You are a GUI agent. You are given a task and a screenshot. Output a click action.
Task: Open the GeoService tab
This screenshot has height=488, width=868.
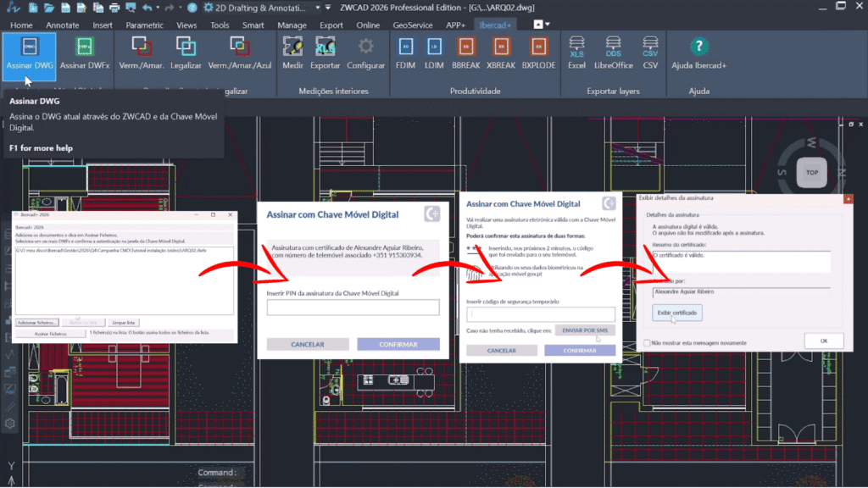(x=413, y=25)
